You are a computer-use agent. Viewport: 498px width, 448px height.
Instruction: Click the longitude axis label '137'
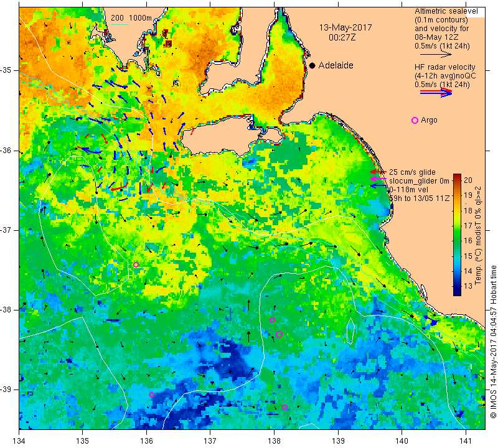[x=210, y=441]
